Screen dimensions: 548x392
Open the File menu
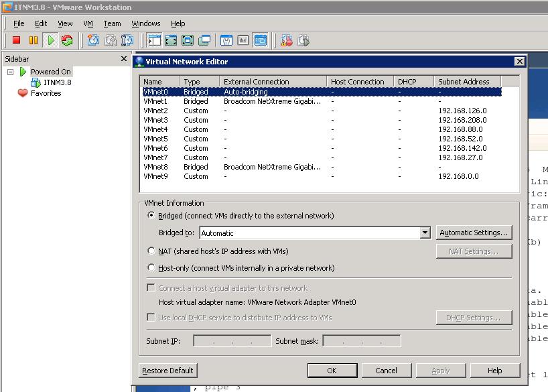[19, 23]
